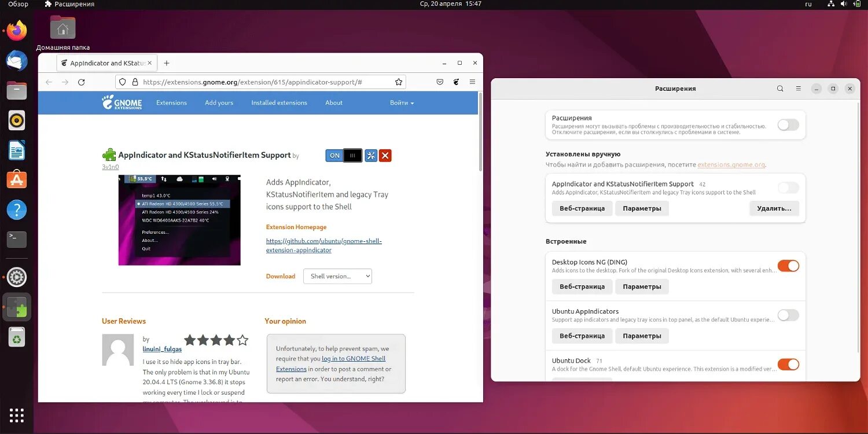Click the Firefox page vertical scrollbar
Image resolution: width=868 pixels, height=434 pixels.
click(480, 131)
